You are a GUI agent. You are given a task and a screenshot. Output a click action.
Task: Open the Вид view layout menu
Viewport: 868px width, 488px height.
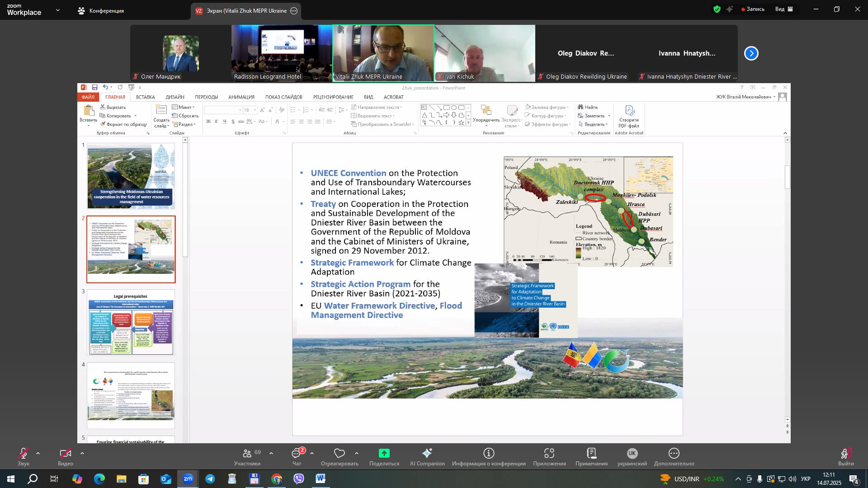[784, 9]
